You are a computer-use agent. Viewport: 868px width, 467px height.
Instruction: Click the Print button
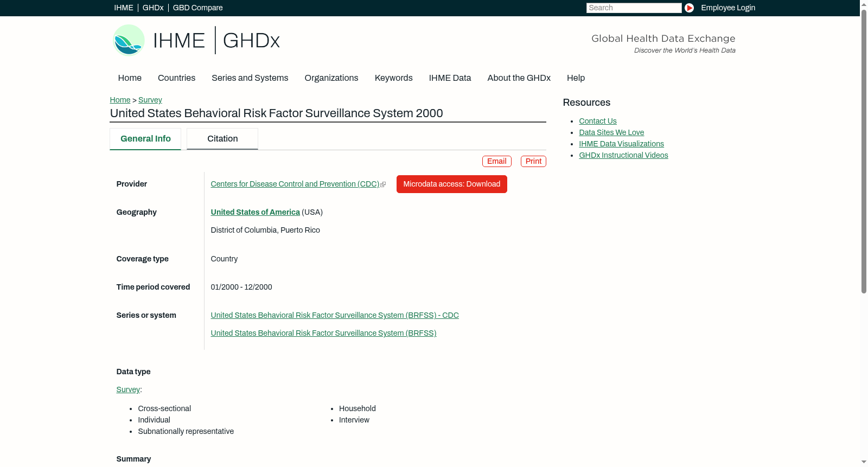tap(533, 162)
